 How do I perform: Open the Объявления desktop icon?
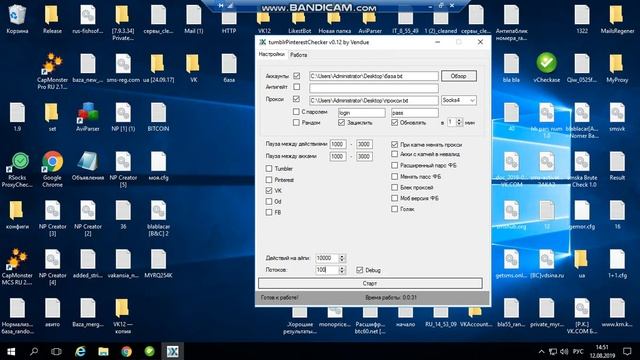click(x=88, y=165)
